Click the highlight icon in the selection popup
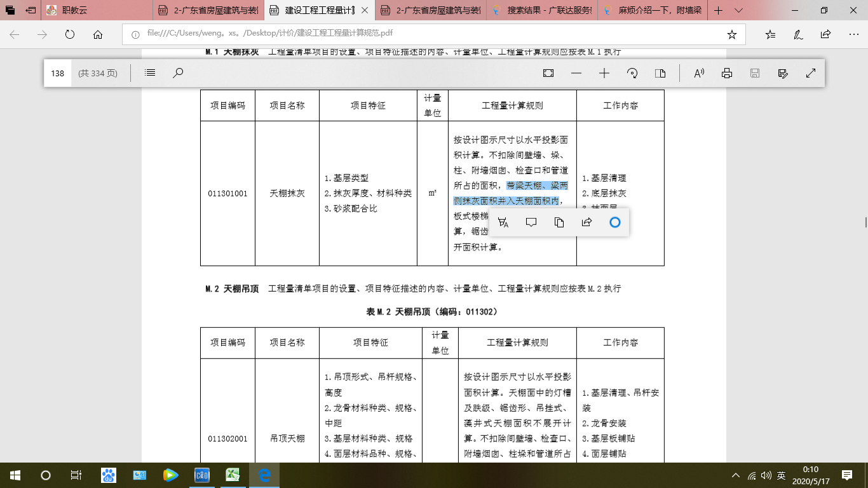The image size is (868, 488). point(503,222)
